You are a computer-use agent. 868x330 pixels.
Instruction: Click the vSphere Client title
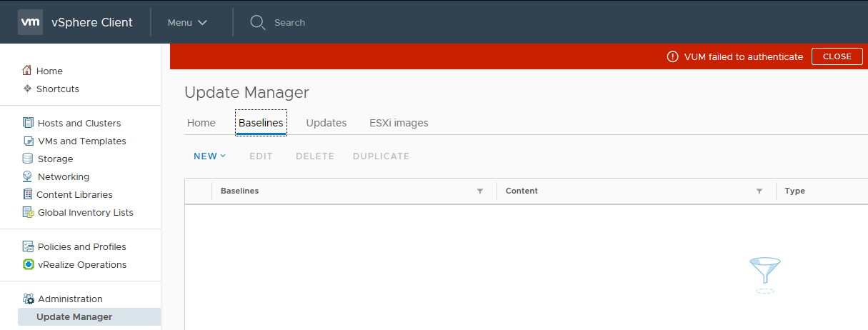coord(91,22)
